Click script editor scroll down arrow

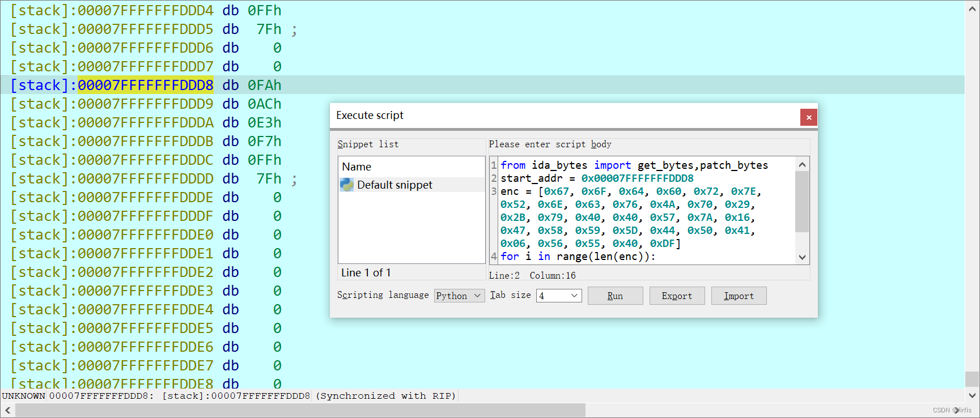(x=802, y=257)
